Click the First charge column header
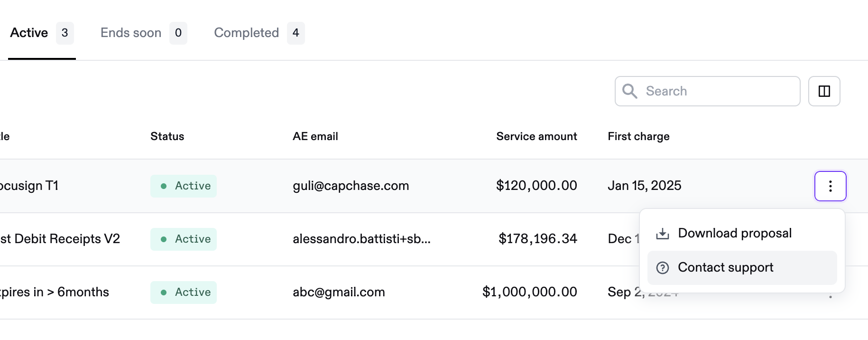Image resolution: width=868 pixels, height=340 pixels. click(x=638, y=136)
